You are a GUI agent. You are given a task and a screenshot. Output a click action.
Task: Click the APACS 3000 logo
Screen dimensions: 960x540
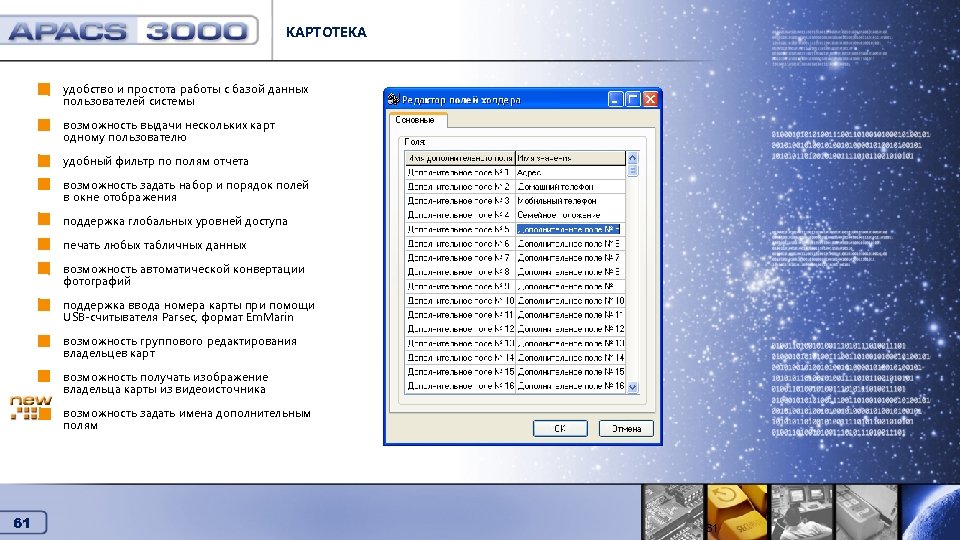[129, 31]
